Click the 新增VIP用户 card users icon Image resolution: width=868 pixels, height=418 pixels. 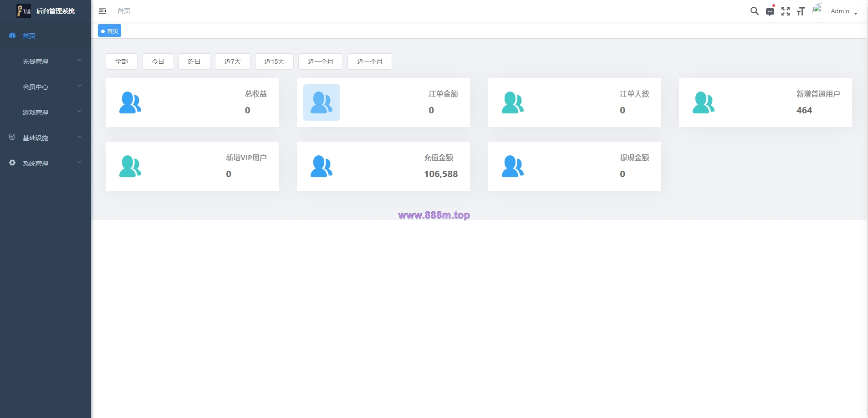[130, 166]
